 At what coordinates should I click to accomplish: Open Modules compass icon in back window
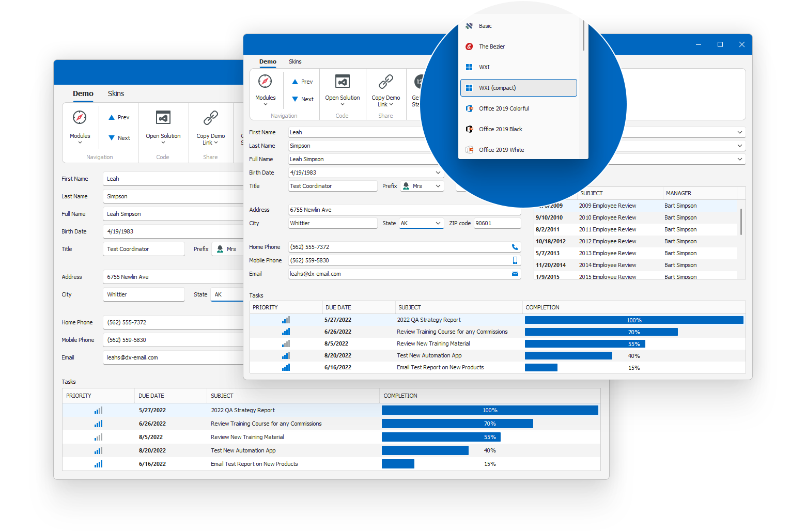click(x=80, y=117)
